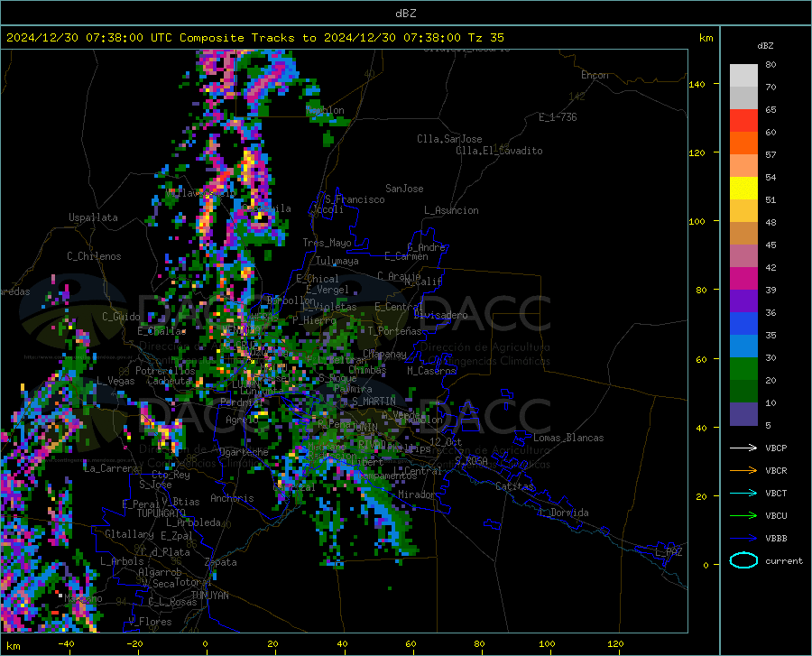Click the Divisadero place label
Screen dimensions: 812x656
coord(440,315)
